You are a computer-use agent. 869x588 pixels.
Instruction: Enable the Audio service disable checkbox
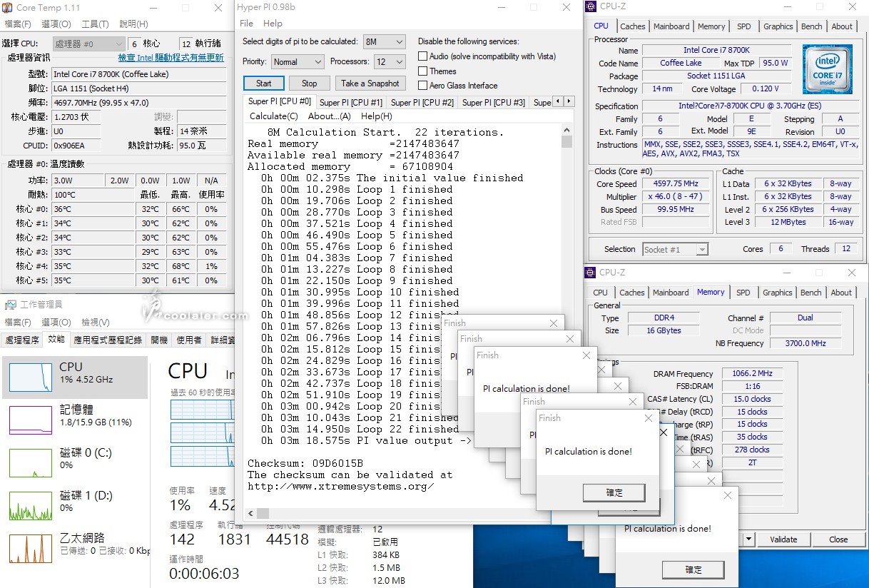click(x=423, y=56)
